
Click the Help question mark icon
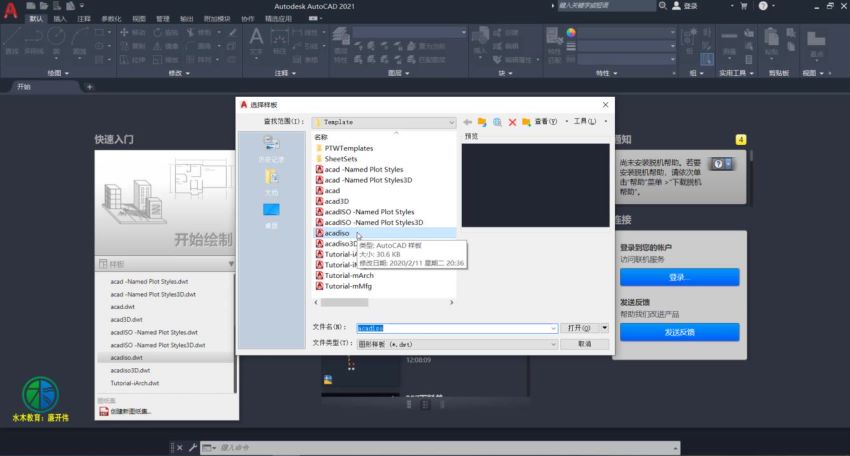click(x=763, y=6)
